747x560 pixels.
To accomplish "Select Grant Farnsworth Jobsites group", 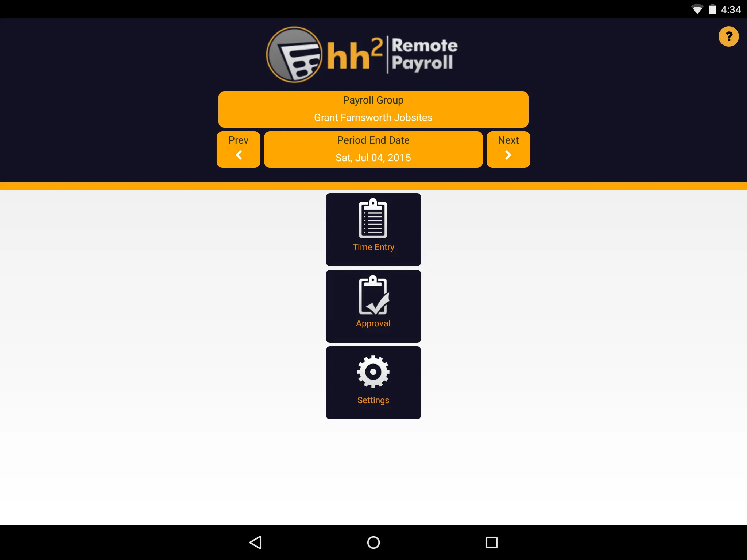I will (x=373, y=109).
